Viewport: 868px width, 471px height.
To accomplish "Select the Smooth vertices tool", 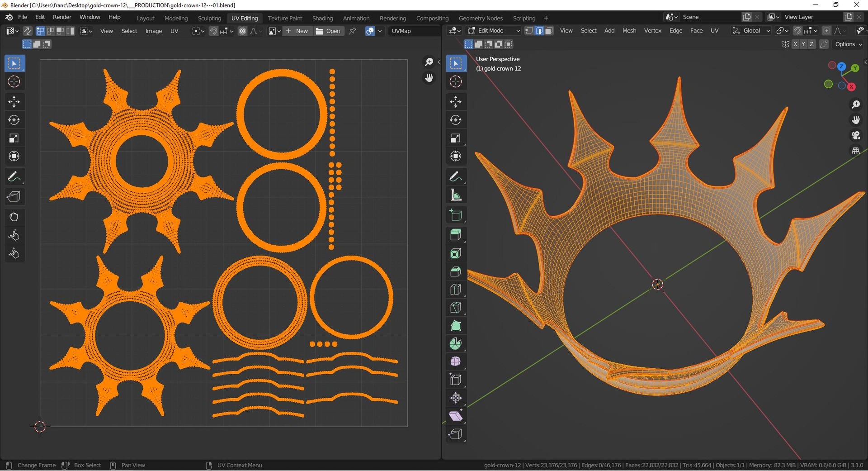I will click(456, 362).
